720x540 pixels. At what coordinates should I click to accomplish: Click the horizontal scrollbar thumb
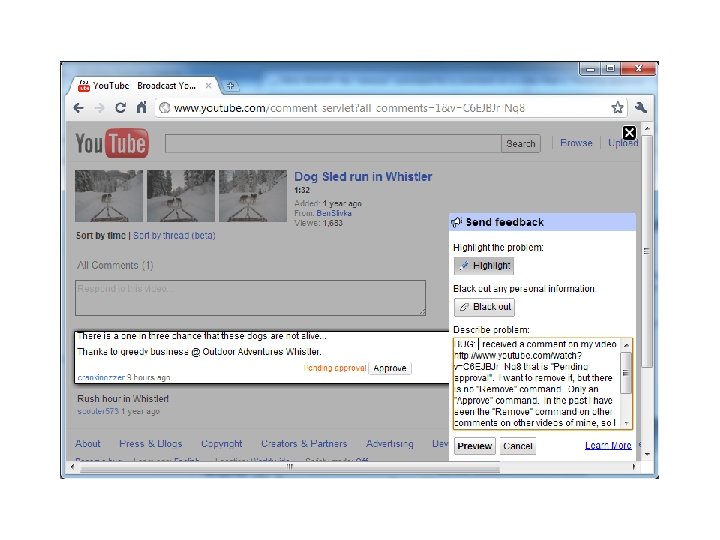pos(290,467)
